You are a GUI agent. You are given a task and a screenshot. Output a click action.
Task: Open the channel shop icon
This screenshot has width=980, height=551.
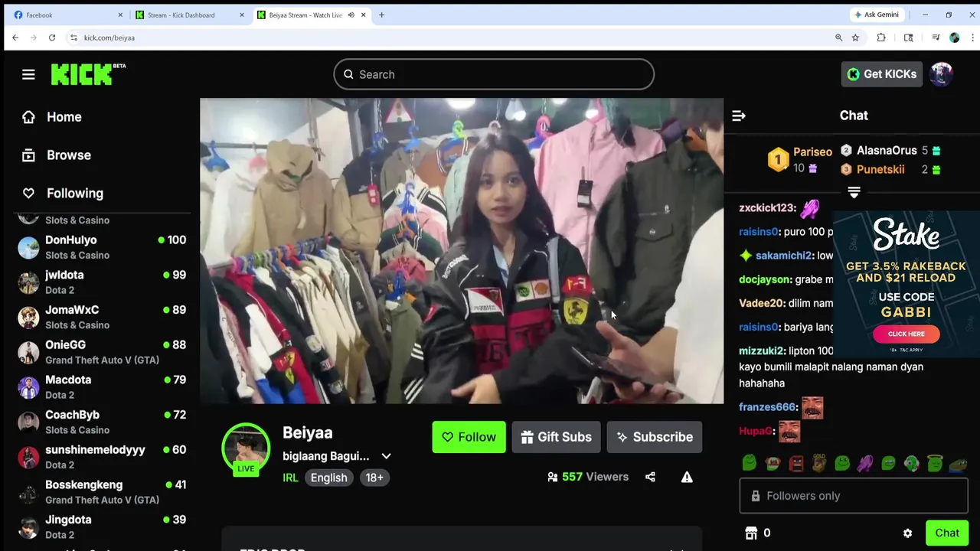[751, 533]
